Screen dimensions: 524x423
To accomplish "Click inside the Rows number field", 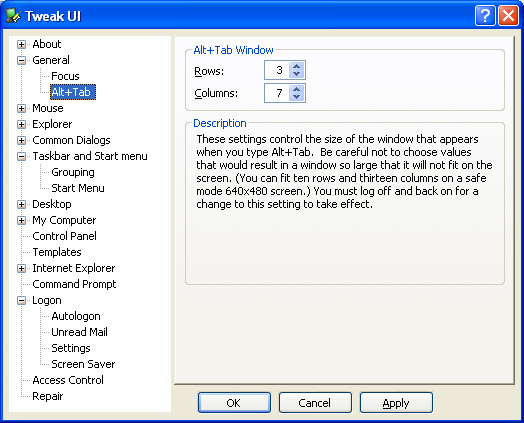I will coord(277,70).
